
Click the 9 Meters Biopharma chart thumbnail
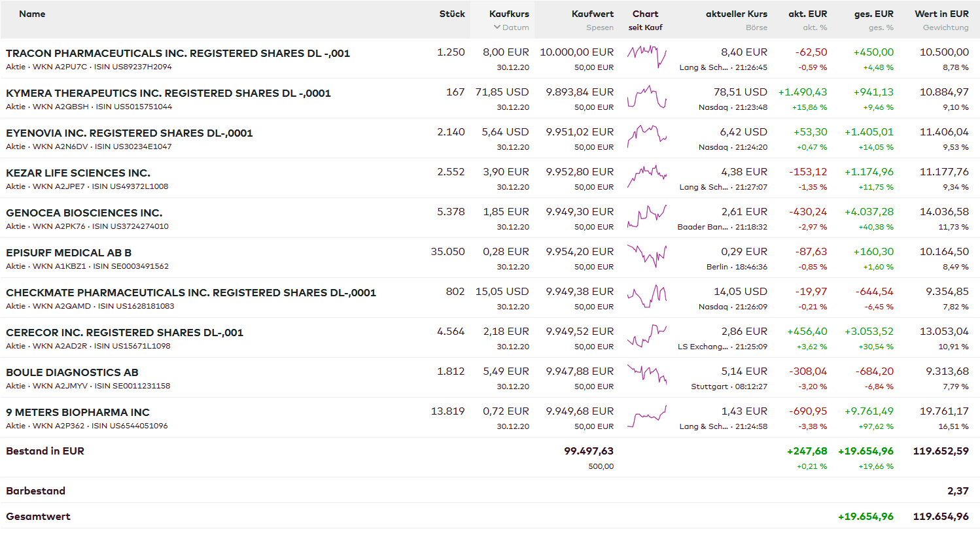click(x=646, y=416)
